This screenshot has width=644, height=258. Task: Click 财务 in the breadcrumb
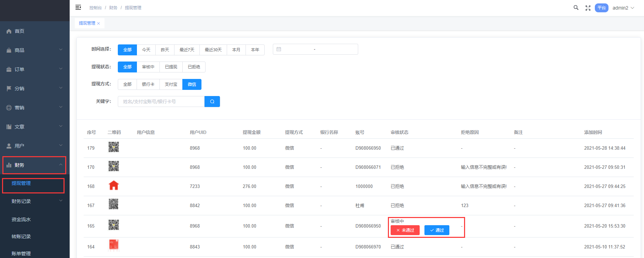(x=113, y=8)
